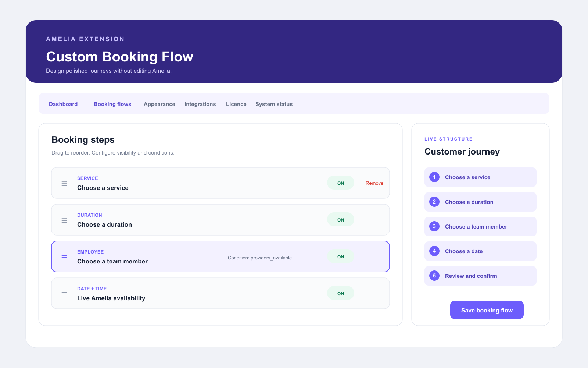Click the DURATION step label

point(90,215)
